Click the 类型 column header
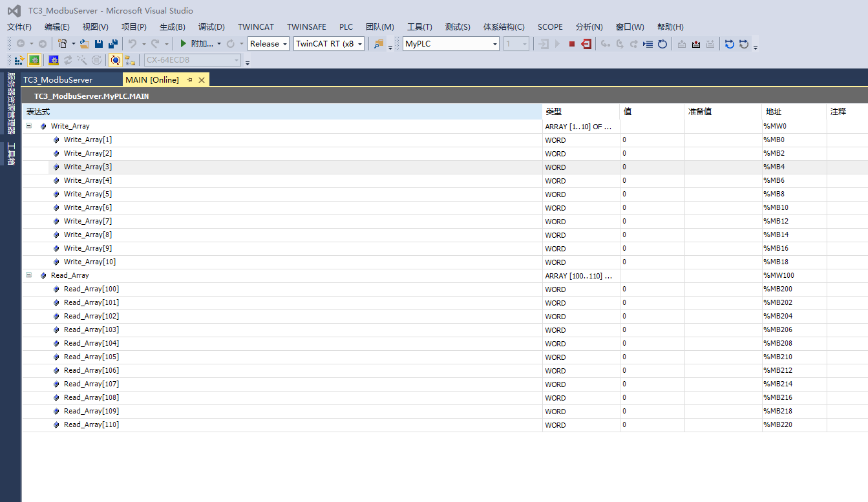 (580, 112)
